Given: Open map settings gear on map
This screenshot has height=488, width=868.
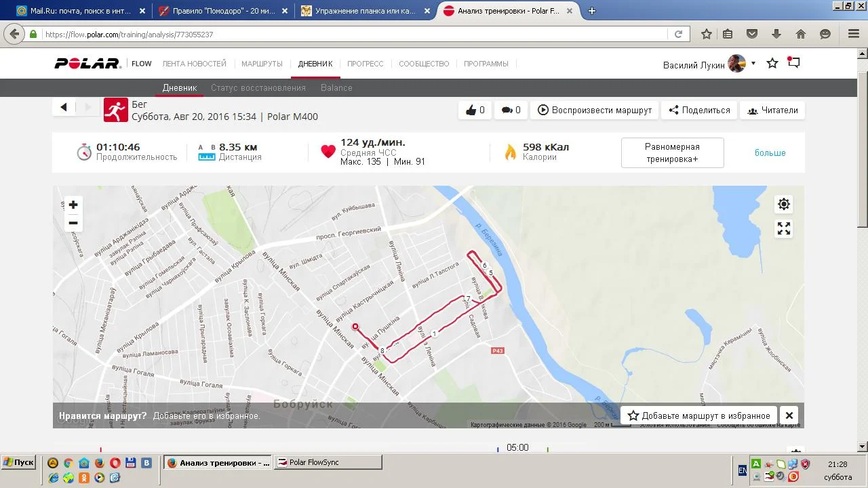Looking at the screenshot, I should 784,204.
